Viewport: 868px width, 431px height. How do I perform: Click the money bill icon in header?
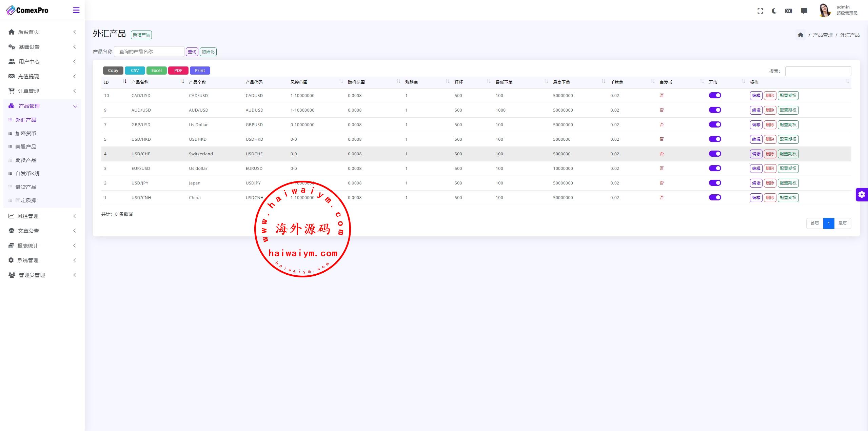(789, 11)
